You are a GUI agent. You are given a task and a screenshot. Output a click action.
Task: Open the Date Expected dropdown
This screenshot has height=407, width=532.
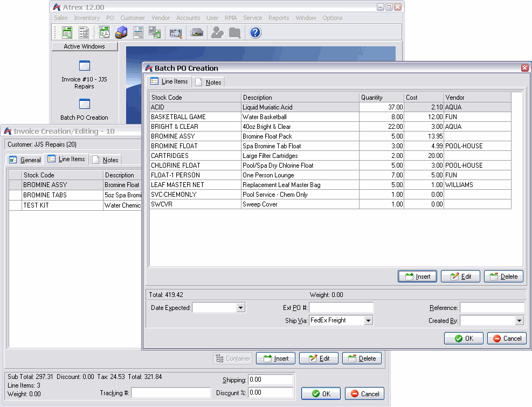pos(240,307)
